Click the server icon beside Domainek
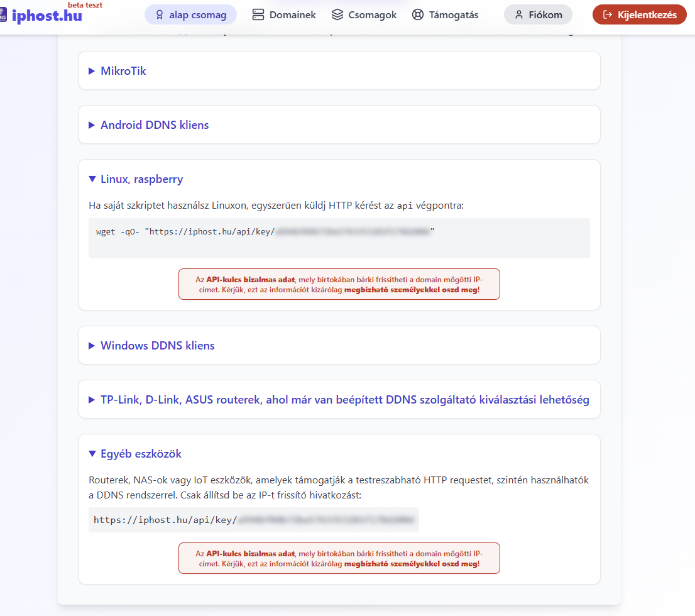 258,15
